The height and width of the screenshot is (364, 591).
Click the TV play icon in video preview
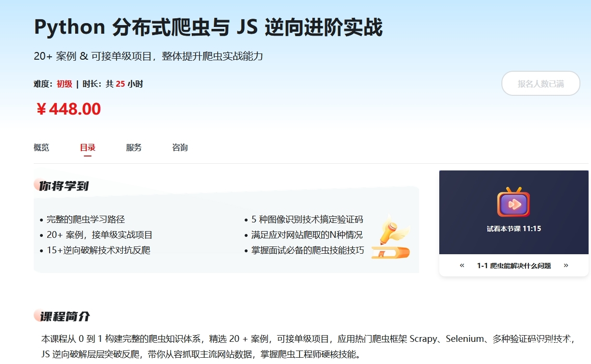tap(513, 203)
